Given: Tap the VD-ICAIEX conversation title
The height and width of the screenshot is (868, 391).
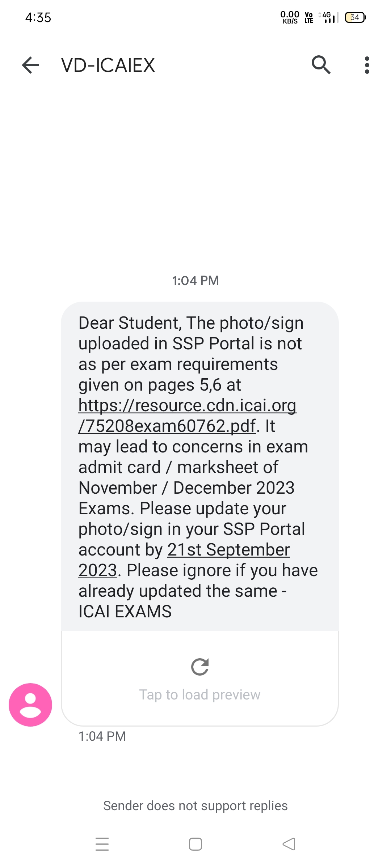Looking at the screenshot, I should (108, 65).
